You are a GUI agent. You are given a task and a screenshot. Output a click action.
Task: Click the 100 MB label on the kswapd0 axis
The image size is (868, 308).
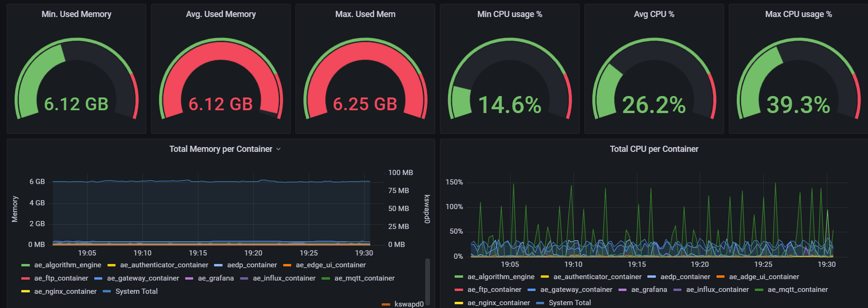point(401,173)
